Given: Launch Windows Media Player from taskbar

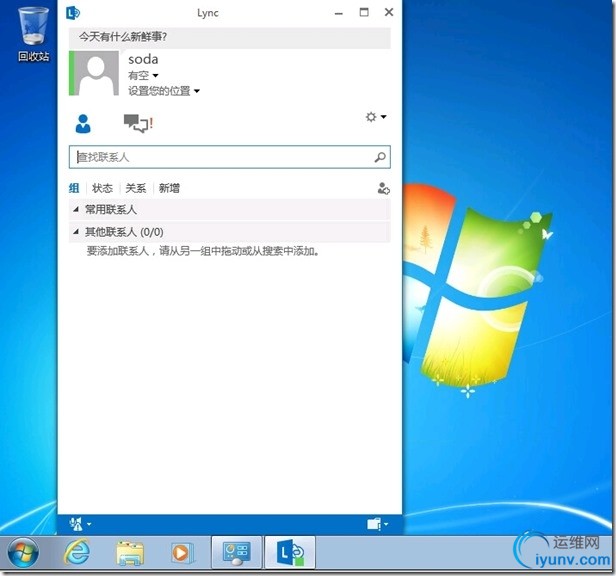Looking at the screenshot, I should (182, 553).
